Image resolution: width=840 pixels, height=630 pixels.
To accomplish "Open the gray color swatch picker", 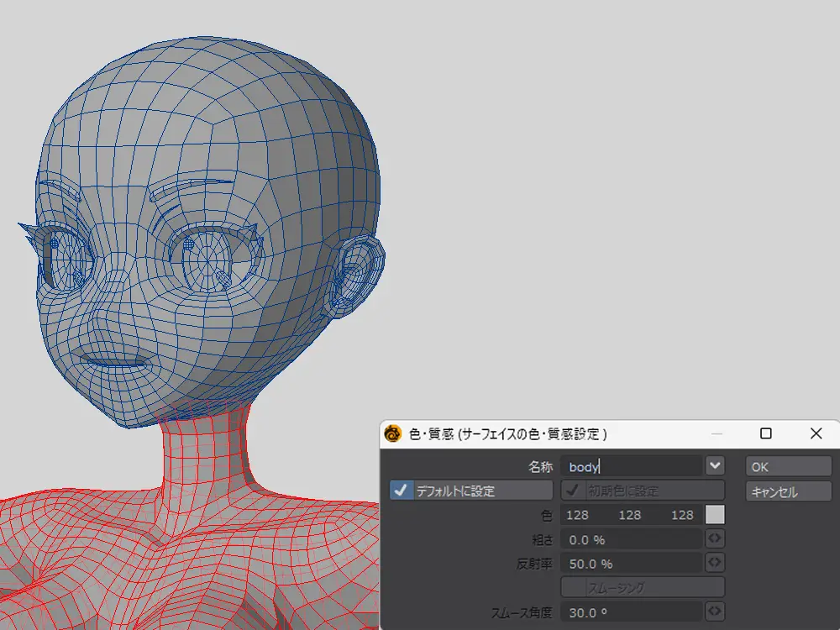I will point(715,515).
